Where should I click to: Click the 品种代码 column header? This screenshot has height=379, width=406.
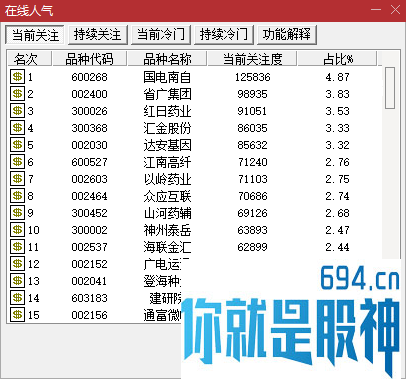pos(89,59)
